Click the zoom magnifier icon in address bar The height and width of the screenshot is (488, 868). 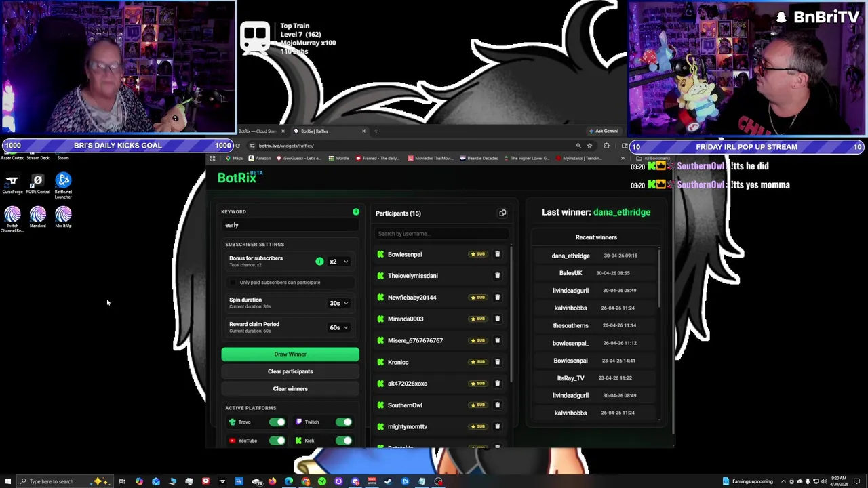(578, 146)
